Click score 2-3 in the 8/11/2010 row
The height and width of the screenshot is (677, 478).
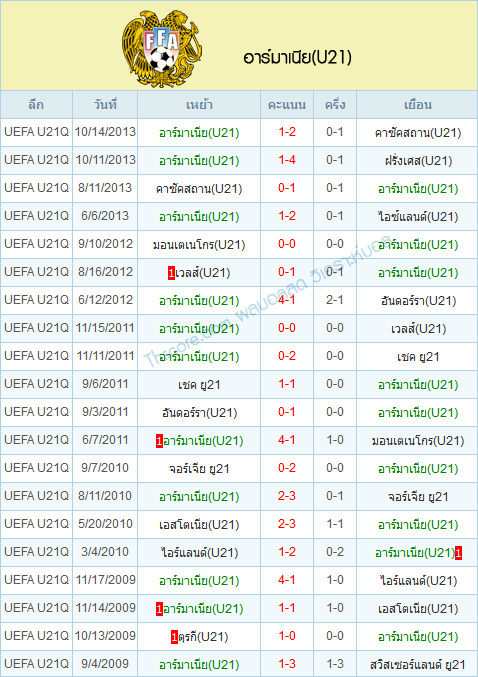(x=287, y=496)
